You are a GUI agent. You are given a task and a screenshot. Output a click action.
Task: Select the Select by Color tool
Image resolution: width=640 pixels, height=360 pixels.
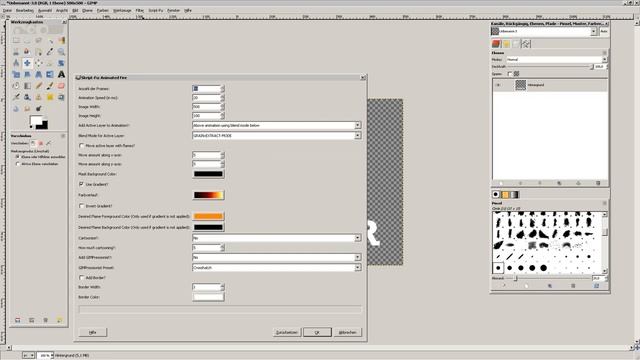61,40
